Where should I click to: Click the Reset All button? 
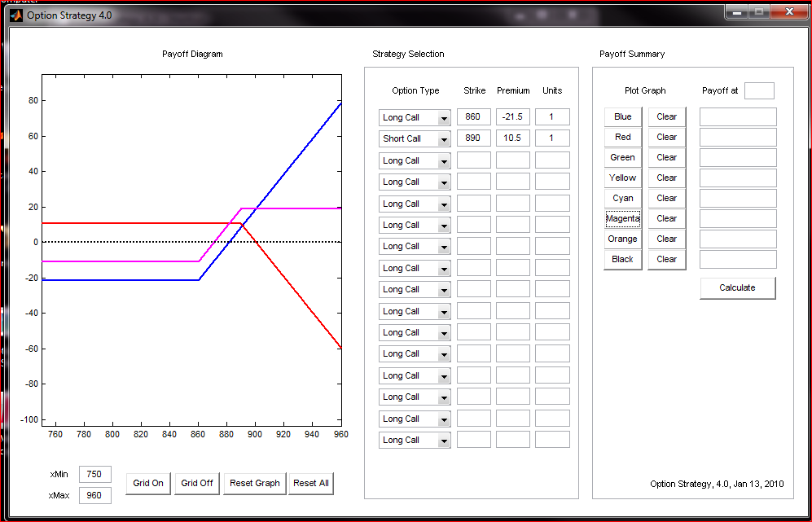point(311,483)
